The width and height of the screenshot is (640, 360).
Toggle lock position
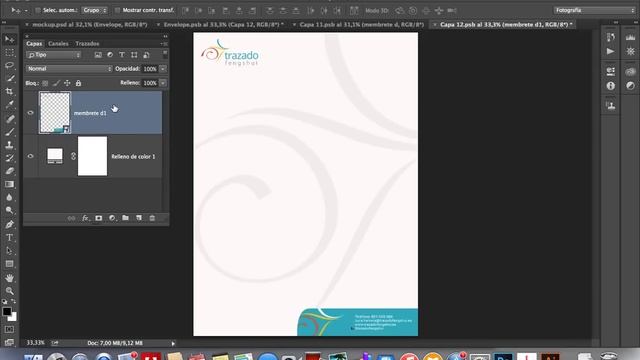(x=67, y=83)
